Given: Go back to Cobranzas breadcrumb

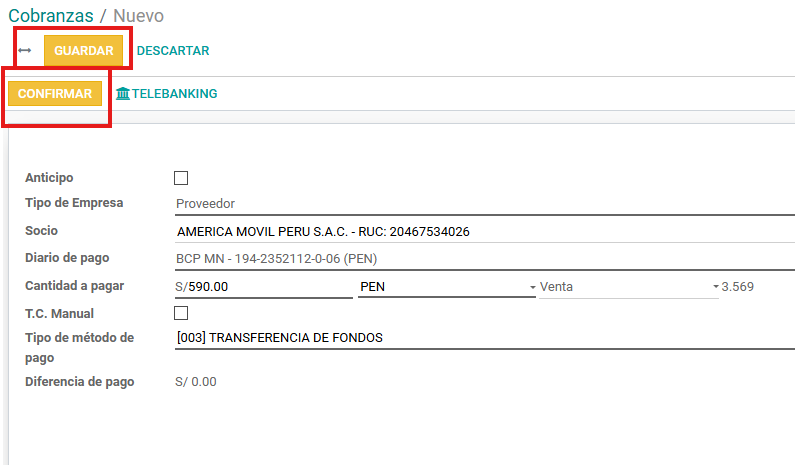Looking at the screenshot, I should (x=51, y=16).
